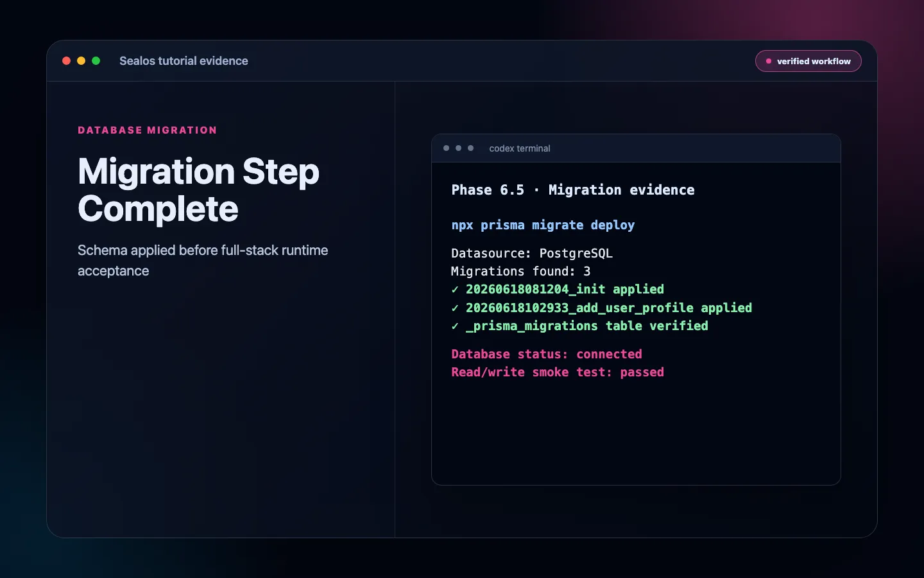The width and height of the screenshot is (924, 578).
Task: Click the checkmark before 20260618081204_init
Action: (x=455, y=290)
